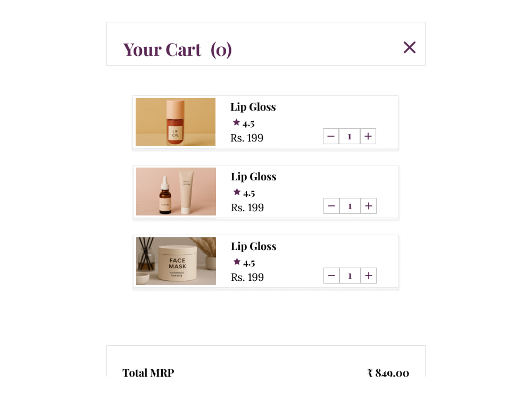Increase quantity of the Face Mask item
The width and height of the screenshot is (532, 399).
coord(369,276)
